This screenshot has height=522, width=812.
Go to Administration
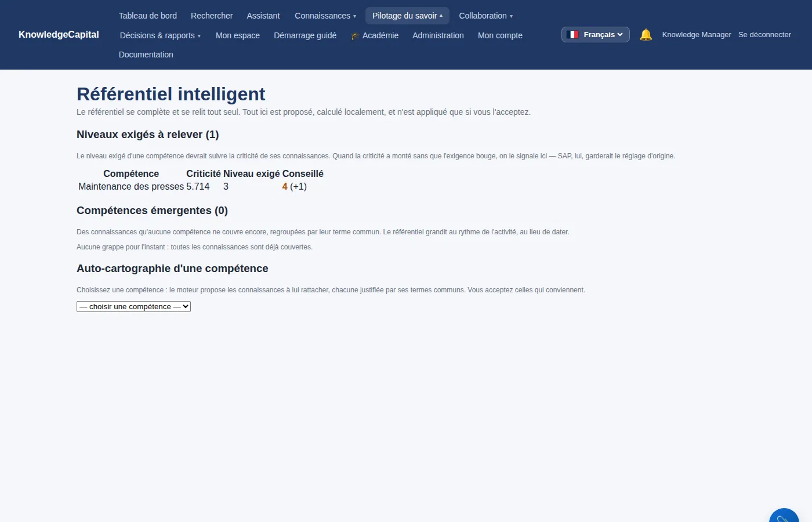tap(438, 35)
